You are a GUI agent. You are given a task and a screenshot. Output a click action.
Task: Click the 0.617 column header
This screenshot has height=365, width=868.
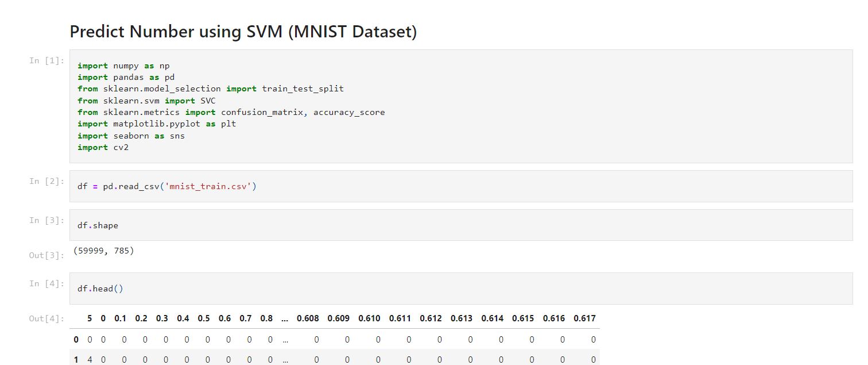[x=584, y=318]
